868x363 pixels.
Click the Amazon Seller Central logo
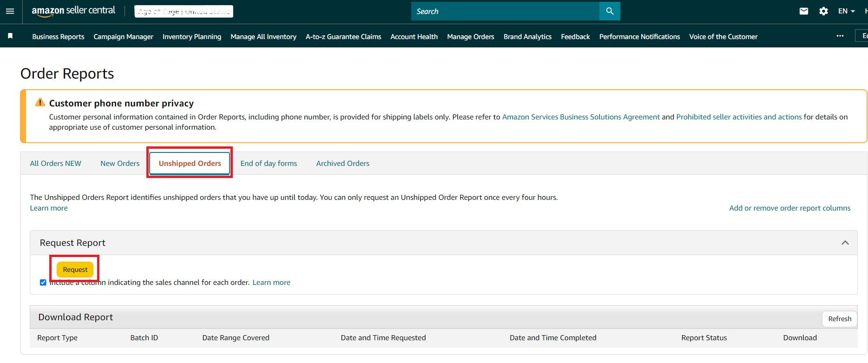(x=73, y=11)
